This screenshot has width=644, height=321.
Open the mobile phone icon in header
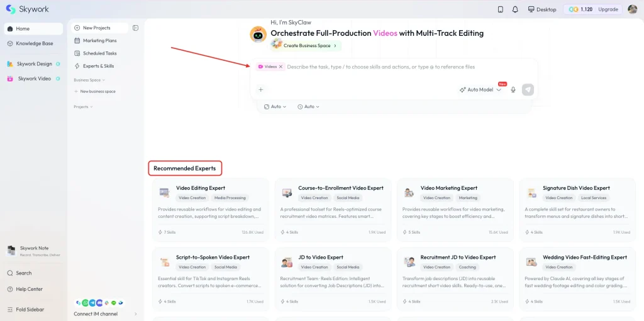[500, 9]
